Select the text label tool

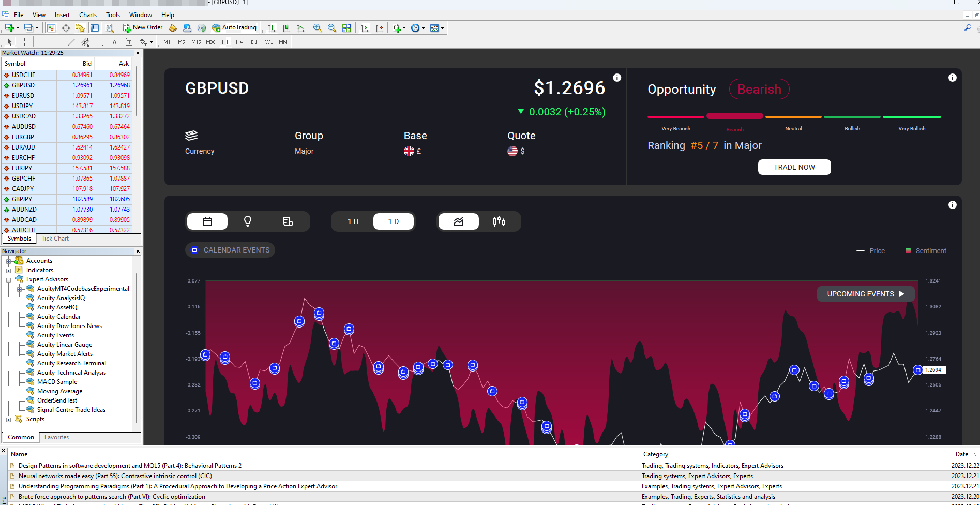tap(129, 42)
